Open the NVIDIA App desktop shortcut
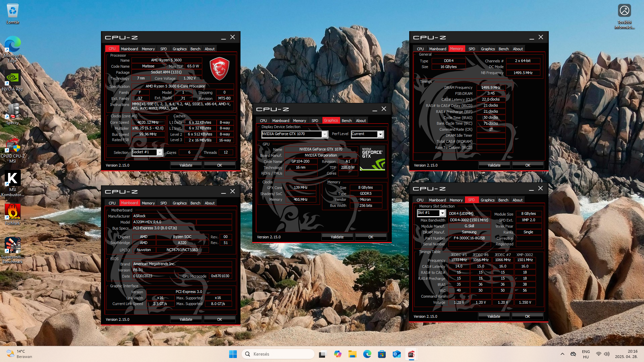Viewport: 644px width, 362px height. coord(13,80)
